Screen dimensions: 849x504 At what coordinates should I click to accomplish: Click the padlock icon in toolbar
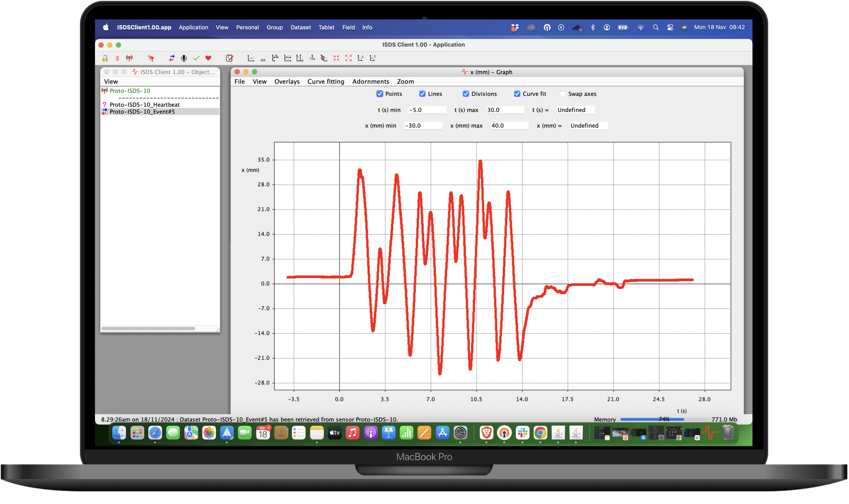(x=105, y=59)
